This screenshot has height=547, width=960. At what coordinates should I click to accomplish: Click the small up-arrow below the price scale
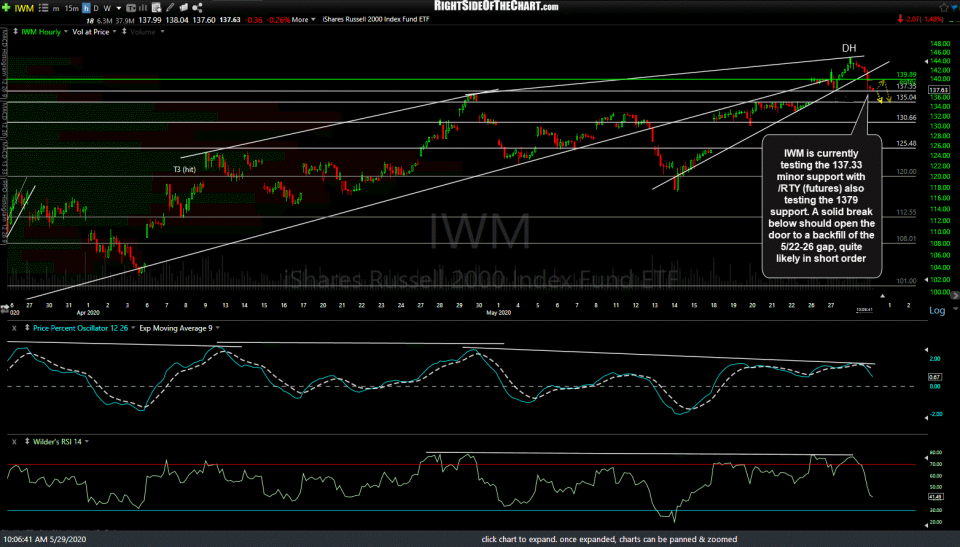pos(882,296)
